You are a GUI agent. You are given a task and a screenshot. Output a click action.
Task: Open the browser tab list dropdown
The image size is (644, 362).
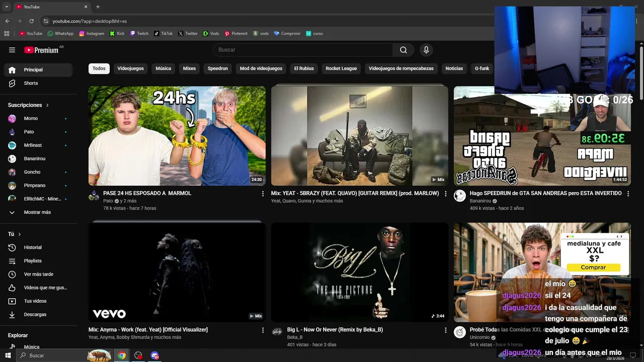click(7, 7)
